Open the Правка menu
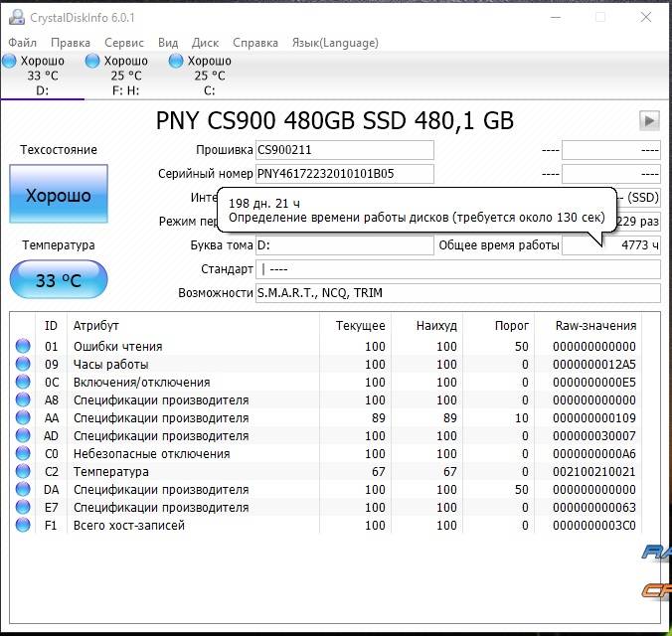The width and height of the screenshot is (672, 636). click(71, 43)
